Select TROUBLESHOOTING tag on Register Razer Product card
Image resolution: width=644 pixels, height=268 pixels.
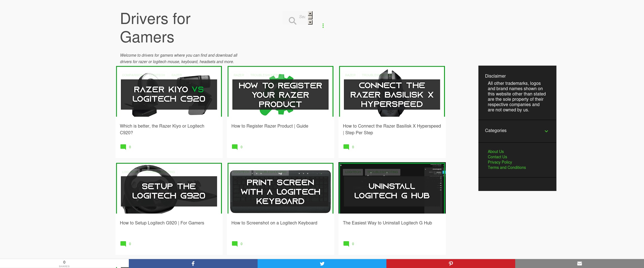(265, 75)
